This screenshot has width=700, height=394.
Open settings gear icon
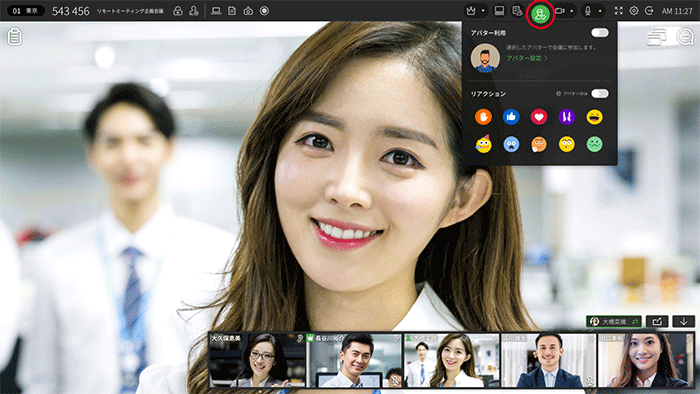[634, 11]
